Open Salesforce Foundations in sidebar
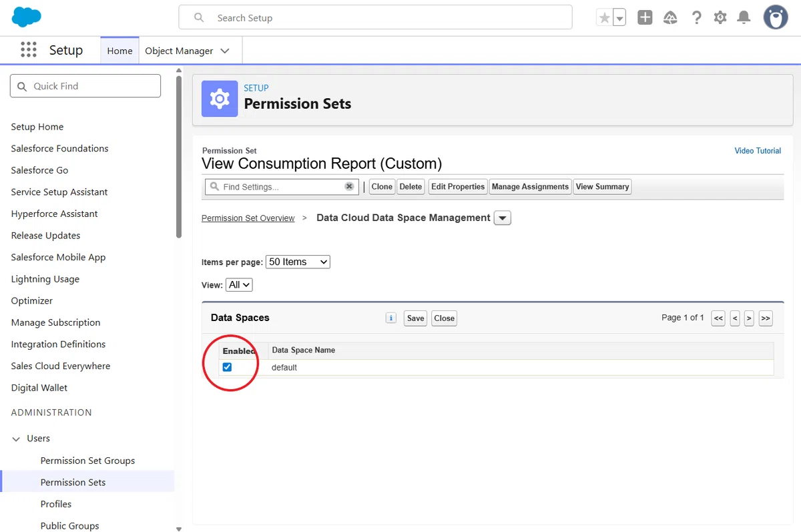 pos(59,148)
